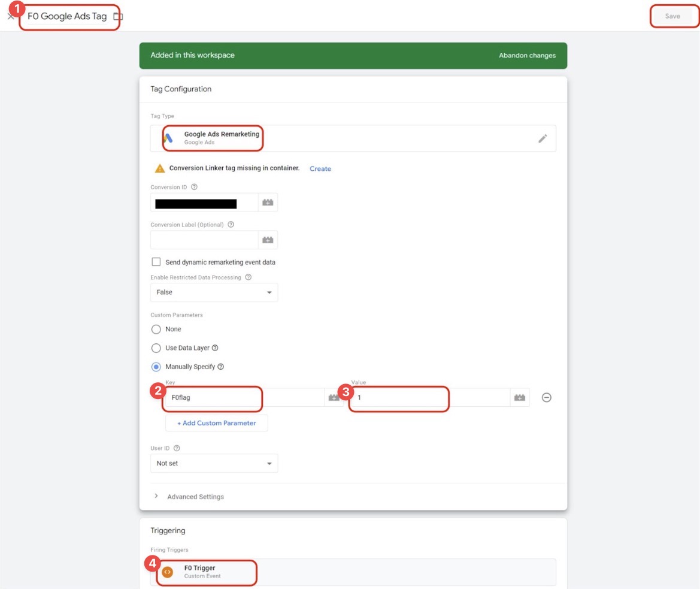The height and width of the screenshot is (589, 700).
Task: Open the User ID dropdown
Action: [214, 463]
